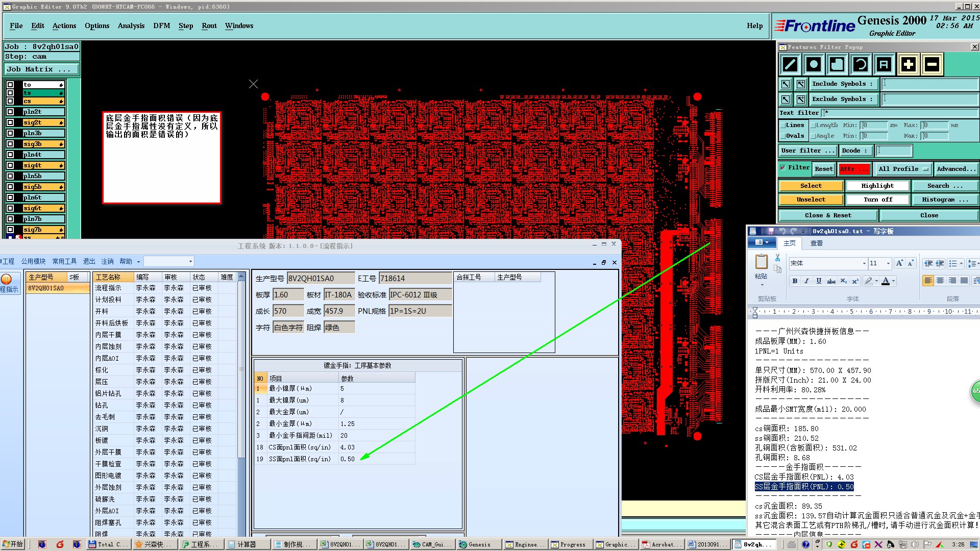Click the negative polarity minus icon
Screen dimensions: 980x551
click(x=932, y=64)
